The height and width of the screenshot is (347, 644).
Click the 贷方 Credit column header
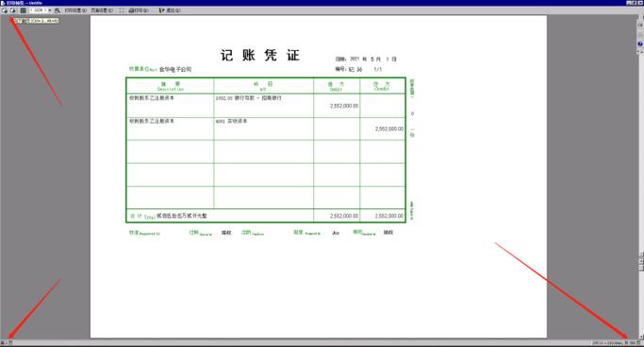click(x=382, y=86)
